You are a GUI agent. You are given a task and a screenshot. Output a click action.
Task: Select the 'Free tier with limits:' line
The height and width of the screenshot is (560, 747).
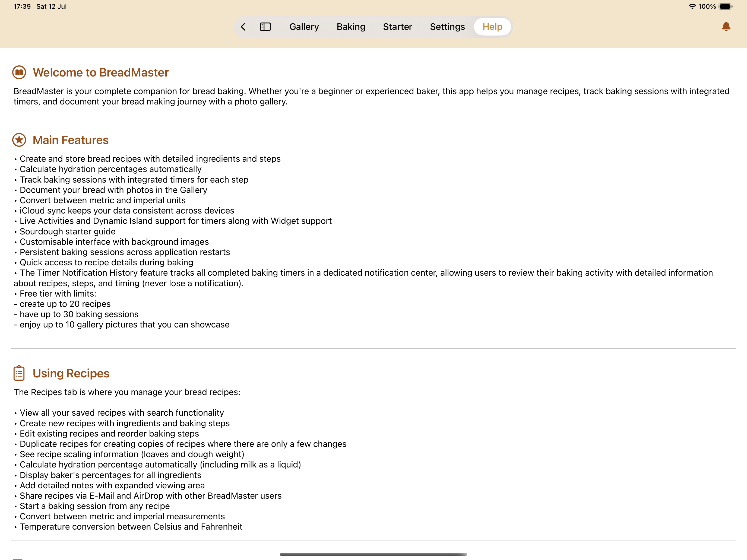tap(55, 294)
